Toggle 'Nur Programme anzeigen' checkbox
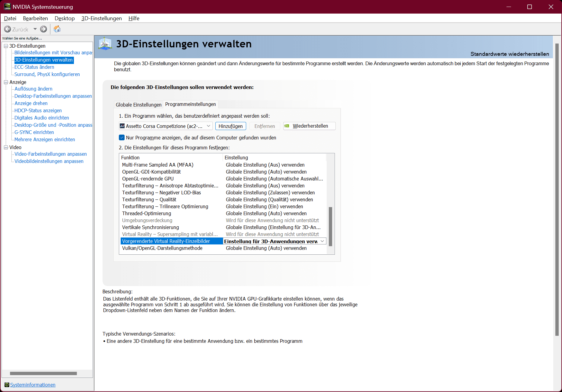The width and height of the screenshot is (562, 392). pyautogui.click(x=122, y=138)
